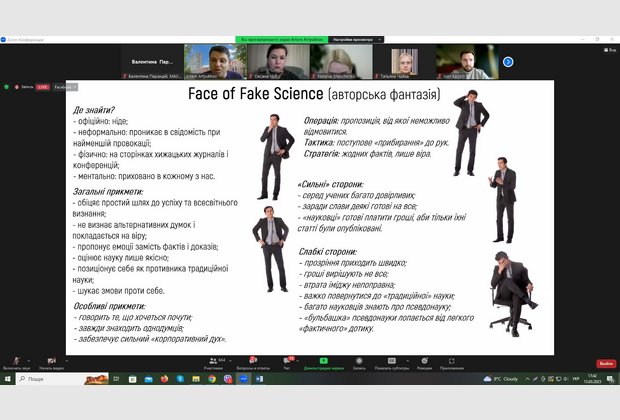The width and height of the screenshot is (620, 420).
Task: Open File Explorer from taskbar
Action: click(196, 379)
